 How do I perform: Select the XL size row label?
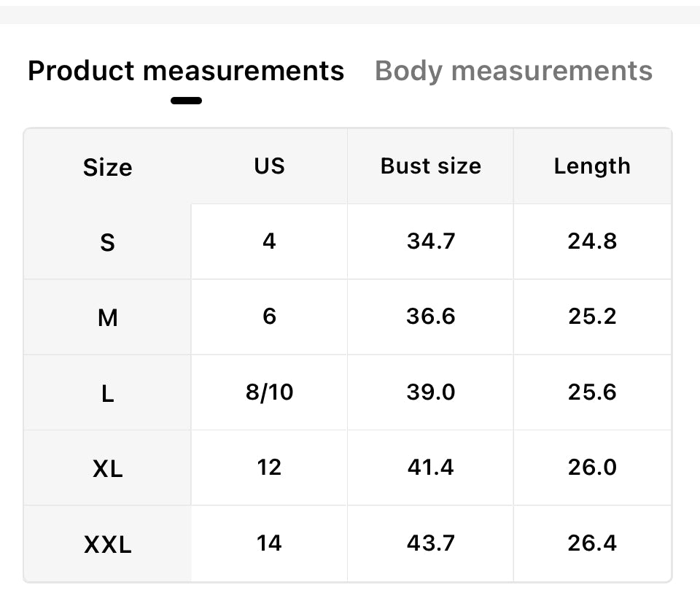(x=107, y=469)
